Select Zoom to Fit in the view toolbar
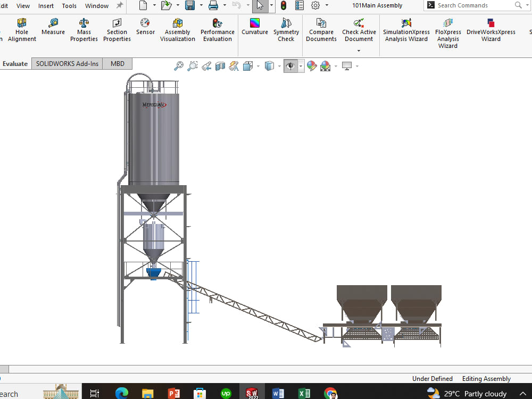 pyautogui.click(x=178, y=66)
